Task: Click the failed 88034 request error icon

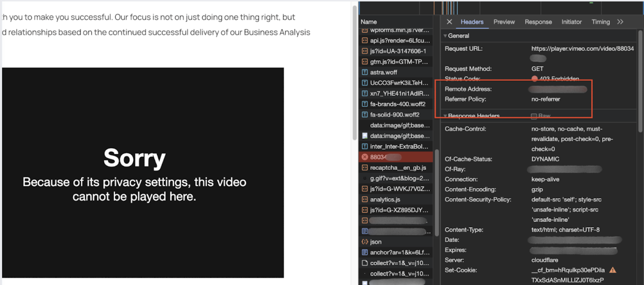Action: point(365,157)
